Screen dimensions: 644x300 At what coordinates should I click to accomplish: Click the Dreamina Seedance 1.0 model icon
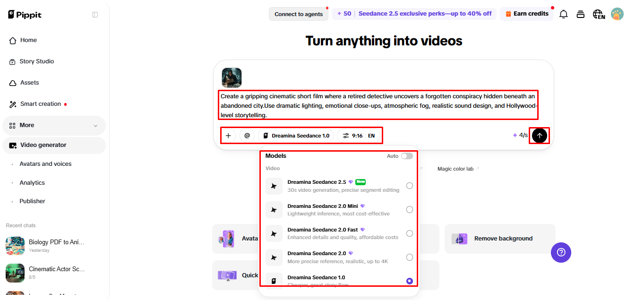274,280
